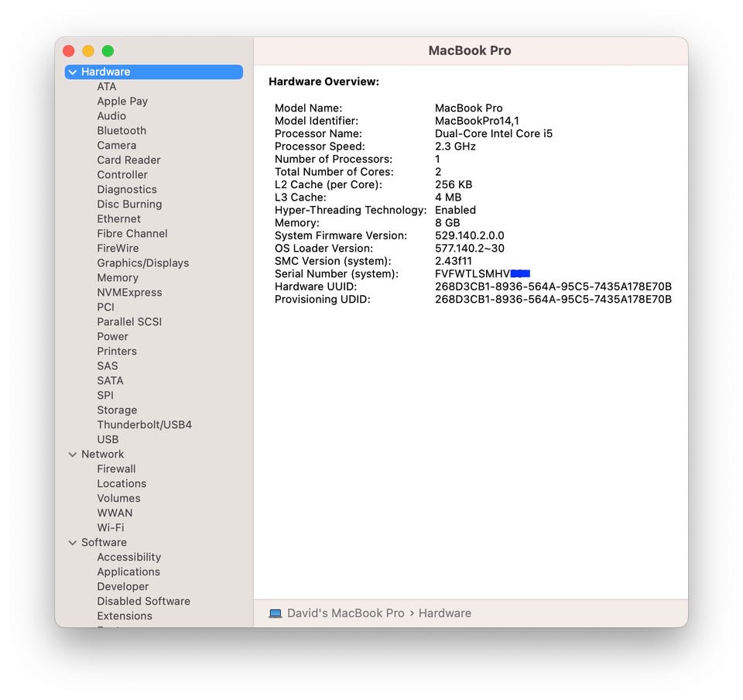Select Diagnostics in the sidebar
The image size is (743, 700).
(127, 190)
